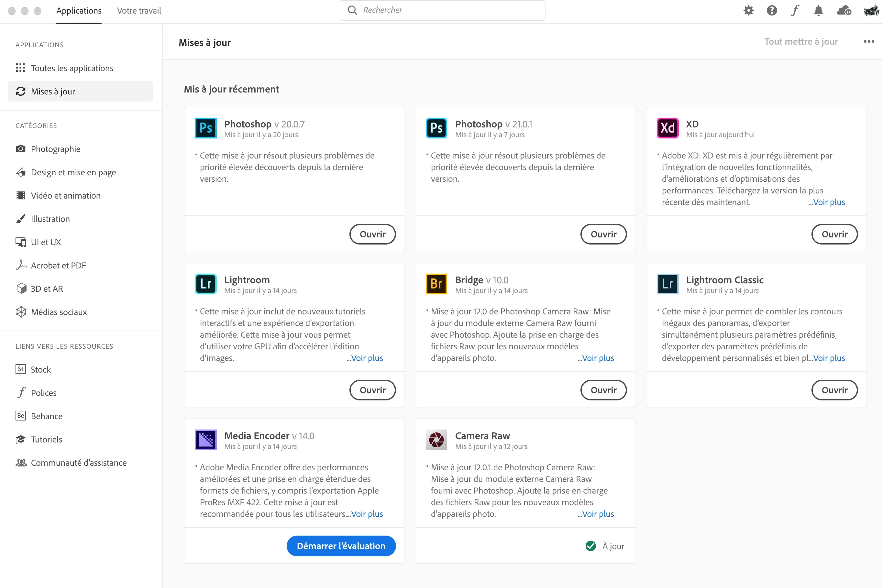Expand Camera Raw details via Voir plus
The width and height of the screenshot is (882, 588).
point(598,514)
